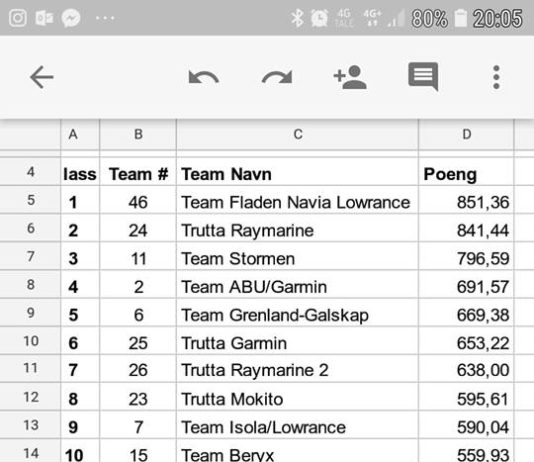Select the Poeng header cell
The height and width of the screenshot is (462, 534).
[466, 173]
